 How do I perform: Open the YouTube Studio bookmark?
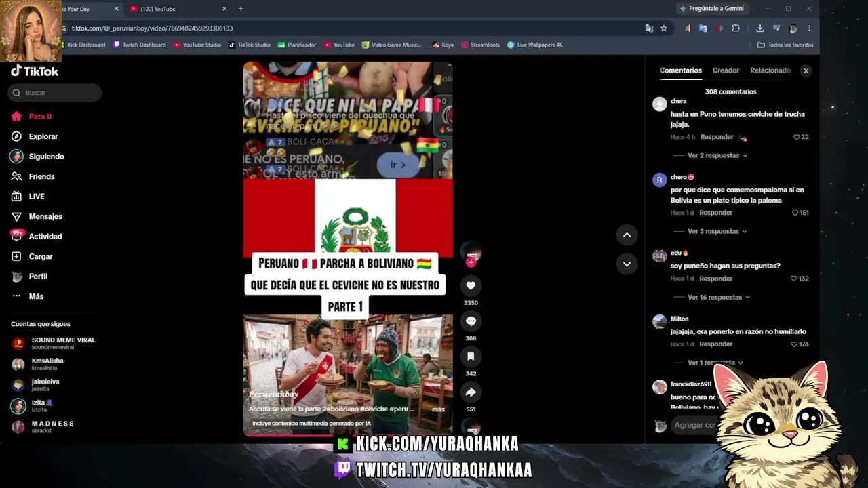197,45
